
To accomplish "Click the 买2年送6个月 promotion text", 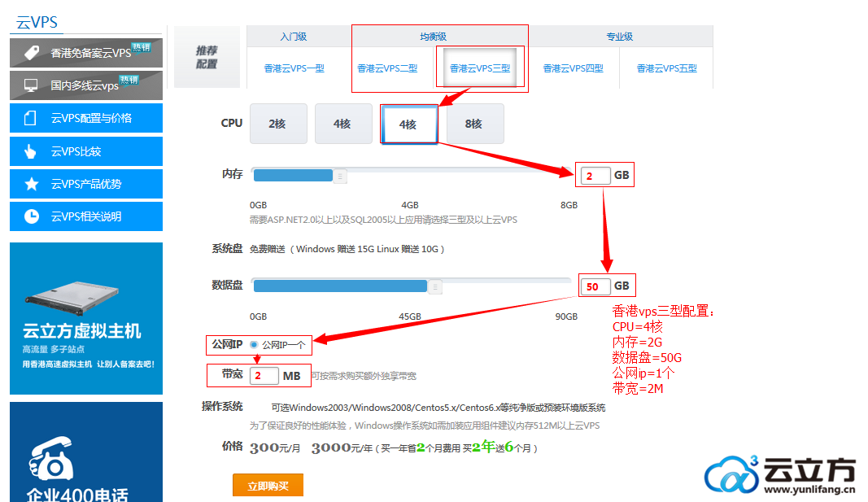I will click(x=496, y=447).
